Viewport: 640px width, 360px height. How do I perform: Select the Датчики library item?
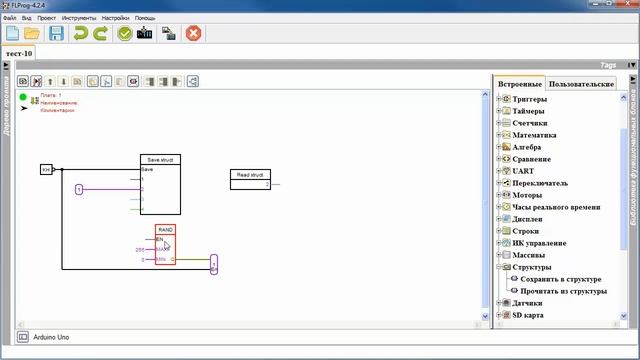pyautogui.click(x=527, y=303)
